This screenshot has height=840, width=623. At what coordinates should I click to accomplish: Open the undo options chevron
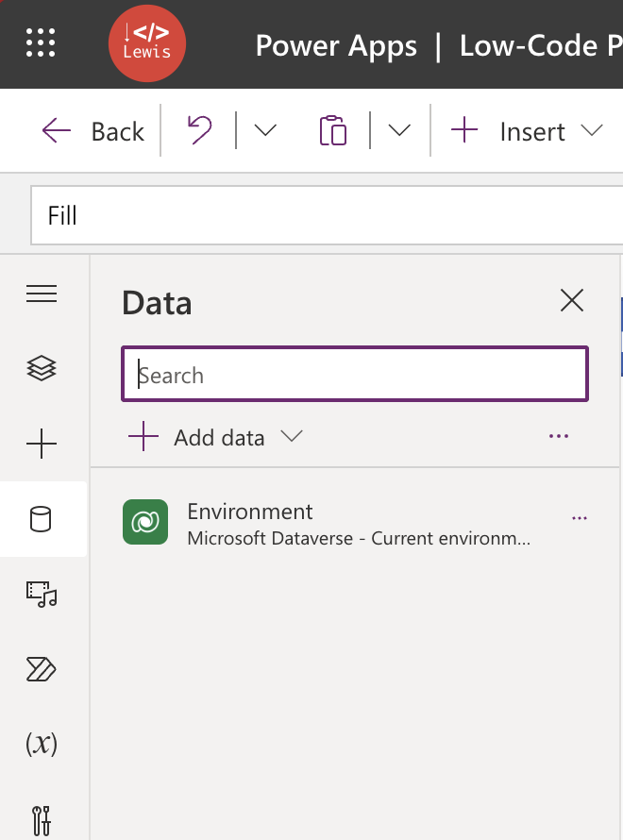(x=265, y=130)
